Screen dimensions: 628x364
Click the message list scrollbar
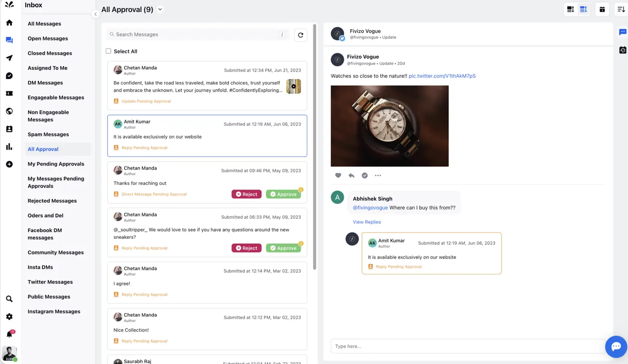tap(315, 147)
